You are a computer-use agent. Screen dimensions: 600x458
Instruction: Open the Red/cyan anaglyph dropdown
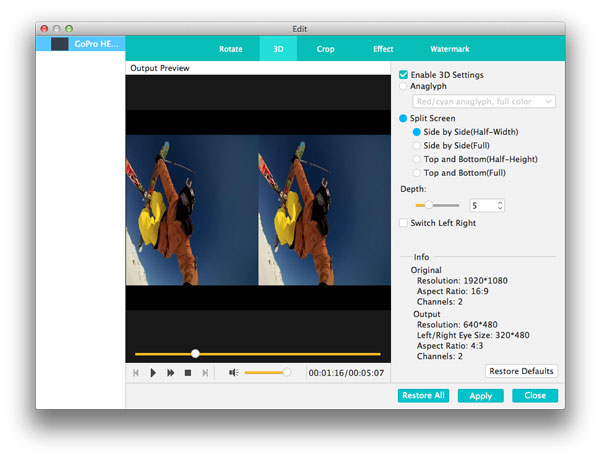484,101
